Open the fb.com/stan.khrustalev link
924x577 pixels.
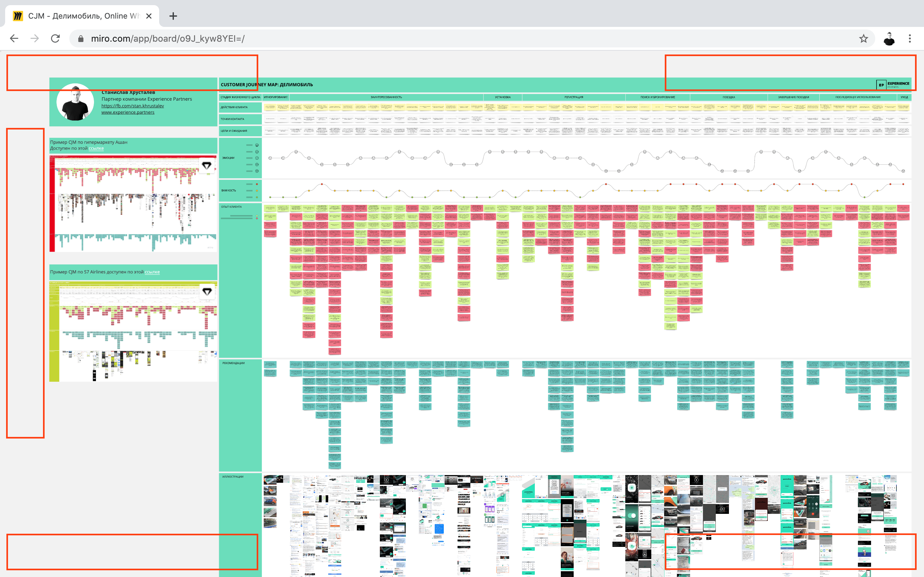click(x=133, y=106)
